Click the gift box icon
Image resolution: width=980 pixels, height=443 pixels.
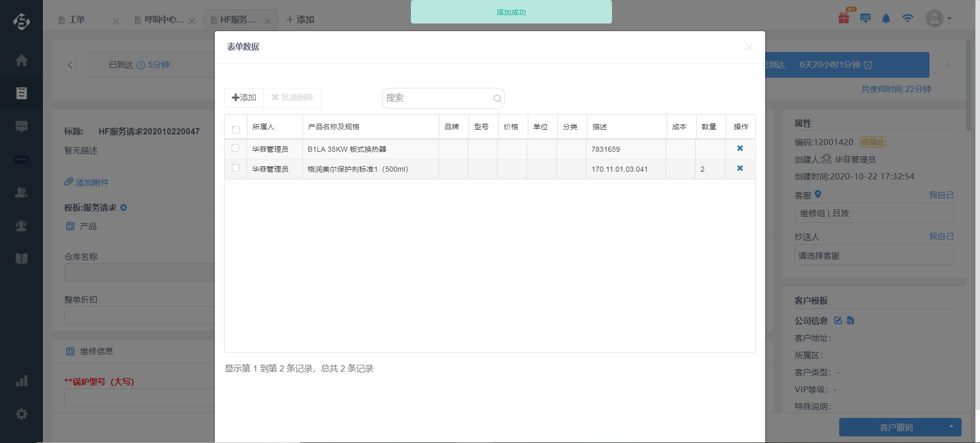click(844, 18)
